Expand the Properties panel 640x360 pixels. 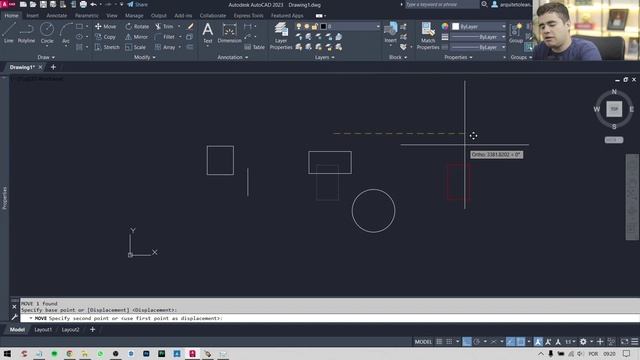point(458,58)
